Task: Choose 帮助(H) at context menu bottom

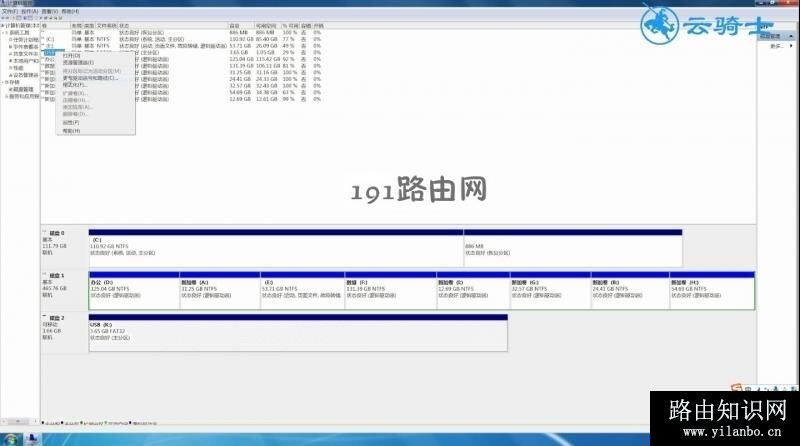Action: click(x=71, y=131)
